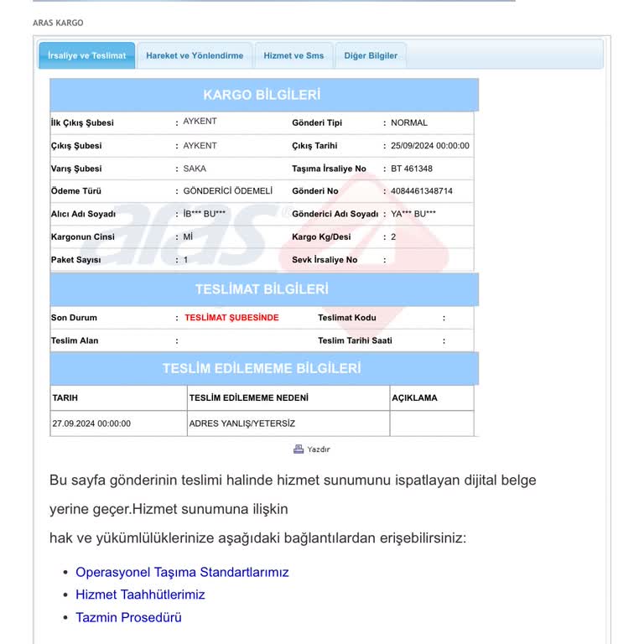Click the Kargo Kg/Desi label
The image size is (644, 644).
(x=321, y=236)
